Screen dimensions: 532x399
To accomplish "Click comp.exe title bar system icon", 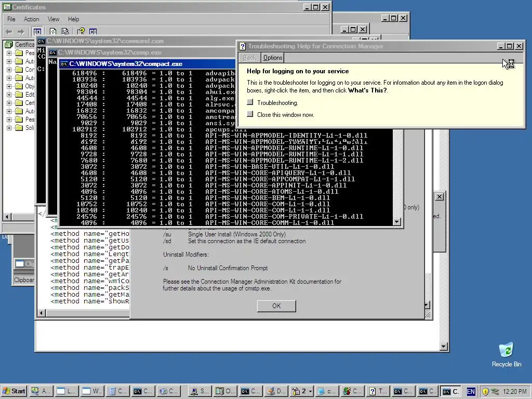I will 52,52.
